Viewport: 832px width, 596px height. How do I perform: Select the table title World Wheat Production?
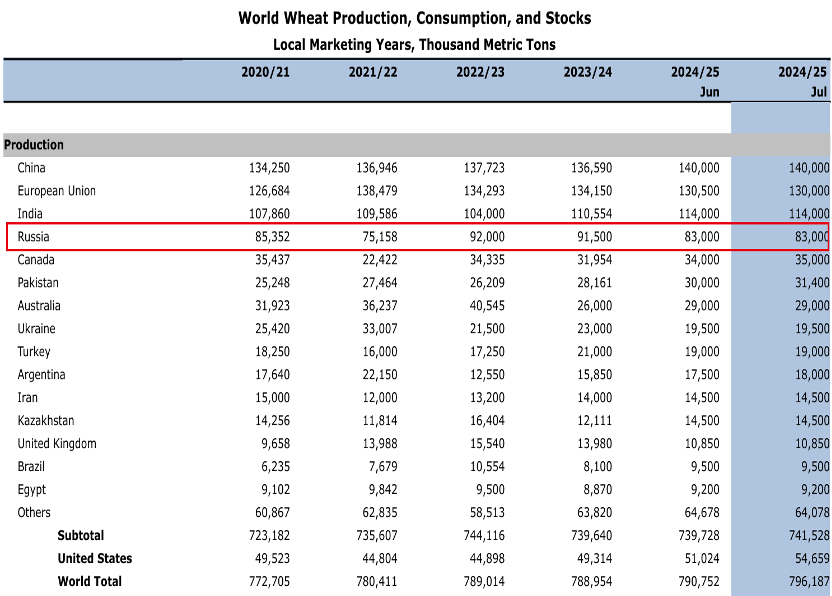[414, 18]
